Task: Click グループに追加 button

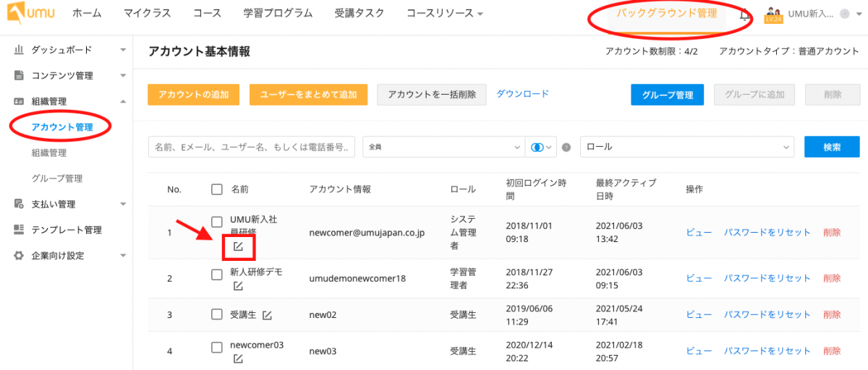Action: tap(754, 95)
